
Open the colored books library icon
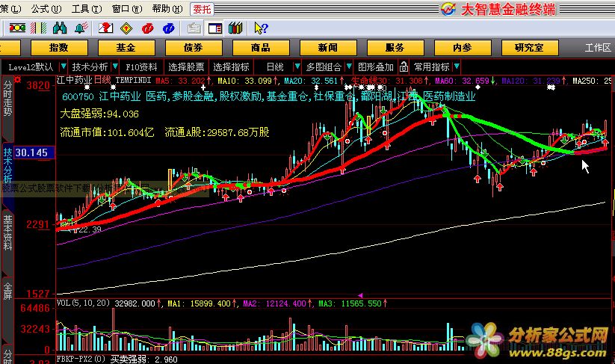click(235, 28)
